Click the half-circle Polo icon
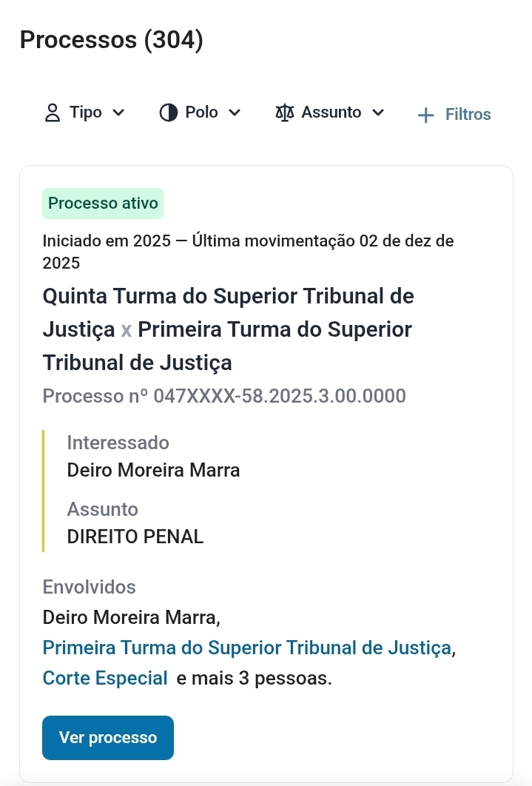 click(169, 112)
